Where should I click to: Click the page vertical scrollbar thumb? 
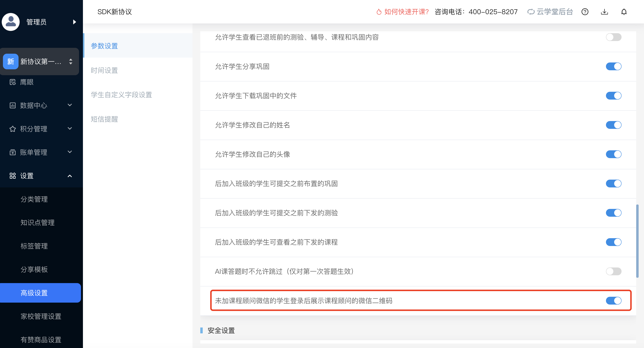[637, 241]
